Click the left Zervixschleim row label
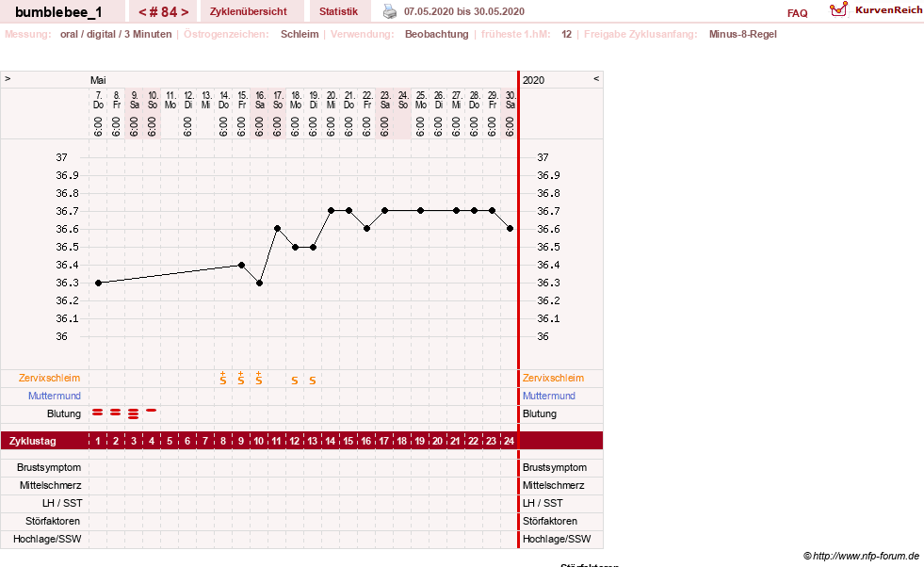Screen dimensions: 924x567 coord(50,378)
